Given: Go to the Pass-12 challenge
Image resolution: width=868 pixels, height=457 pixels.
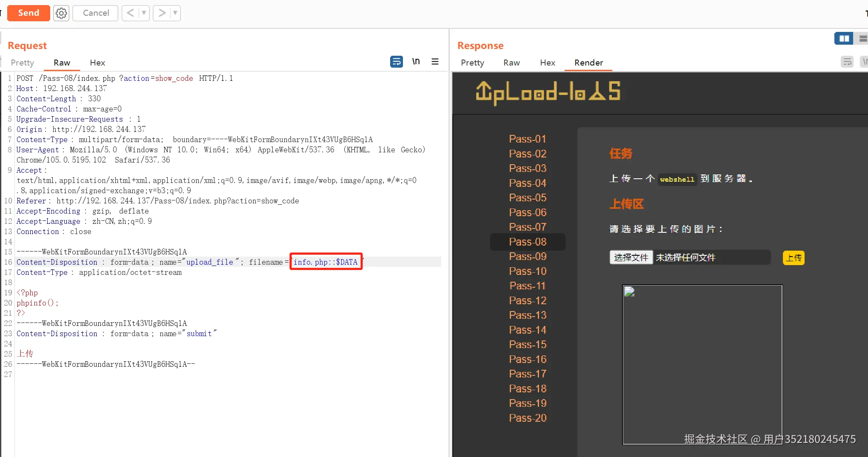Looking at the screenshot, I should click(528, 300).
